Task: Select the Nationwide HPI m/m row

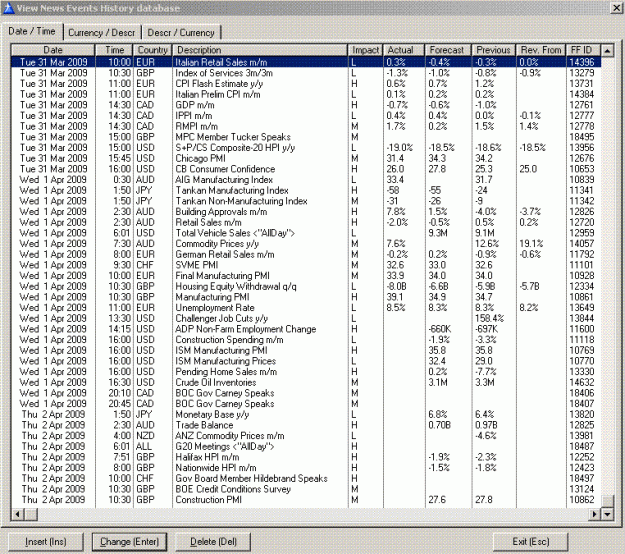Action: 306,468
